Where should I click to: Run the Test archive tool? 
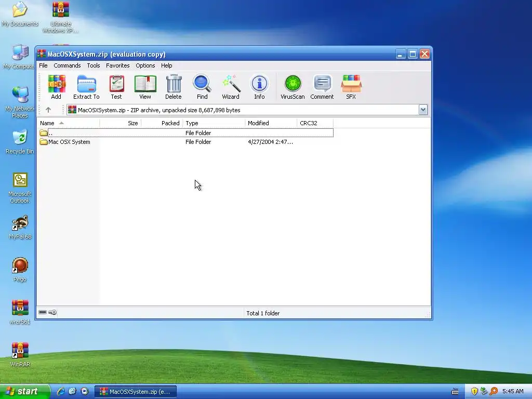pyautogui.click(x=116, y=87)
